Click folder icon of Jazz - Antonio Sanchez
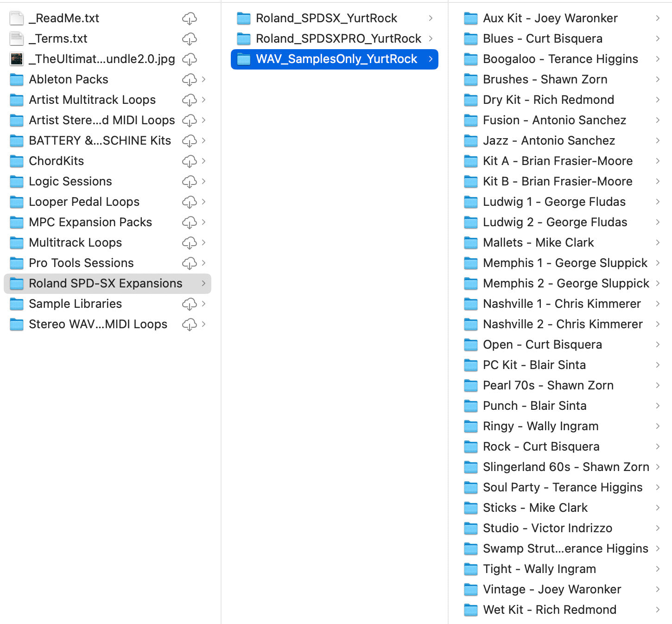This screenshot has height=624, width=672. pos(471,140)
